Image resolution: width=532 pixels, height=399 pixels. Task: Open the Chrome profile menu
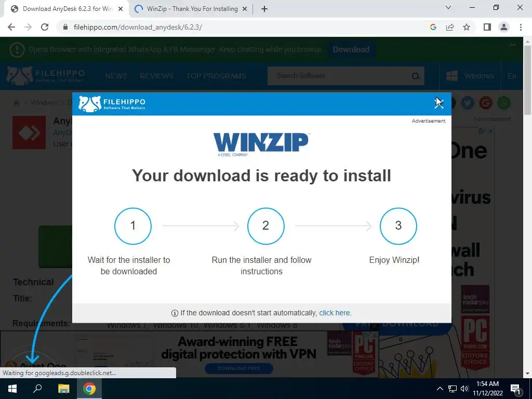coord(504,27)
